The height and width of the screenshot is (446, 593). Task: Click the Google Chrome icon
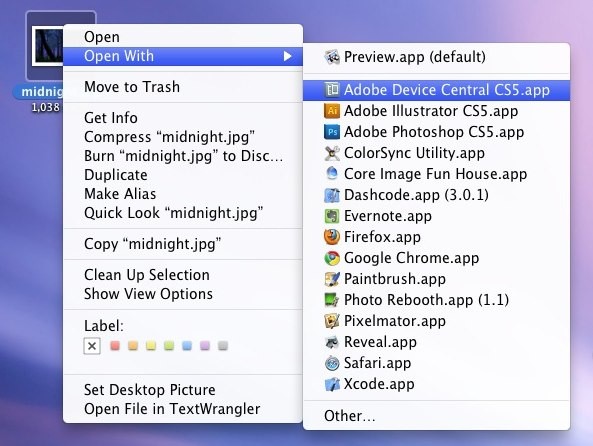332,258
